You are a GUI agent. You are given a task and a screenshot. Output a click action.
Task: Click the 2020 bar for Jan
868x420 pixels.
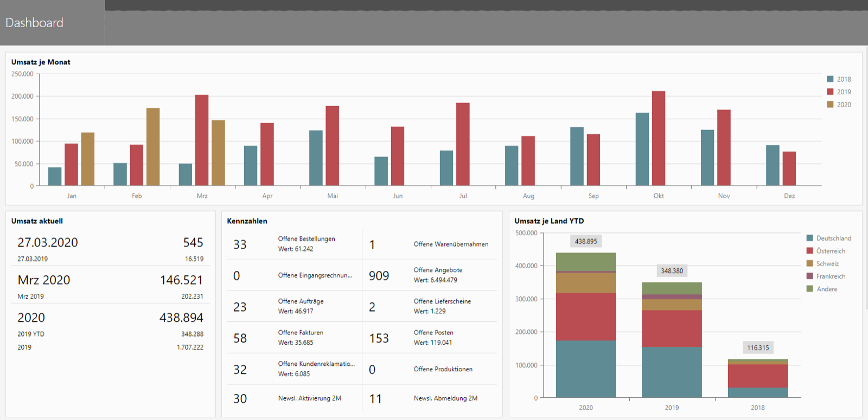(88, 159)
